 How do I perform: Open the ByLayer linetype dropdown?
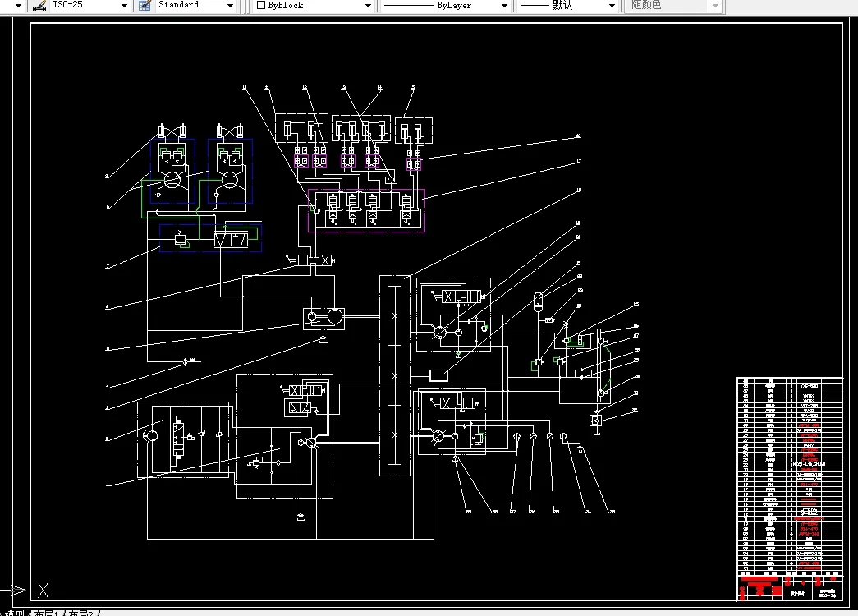pos(504,6)
